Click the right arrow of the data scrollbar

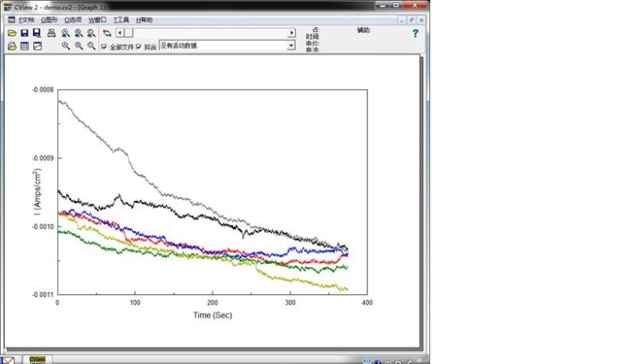tap(291, 33)
